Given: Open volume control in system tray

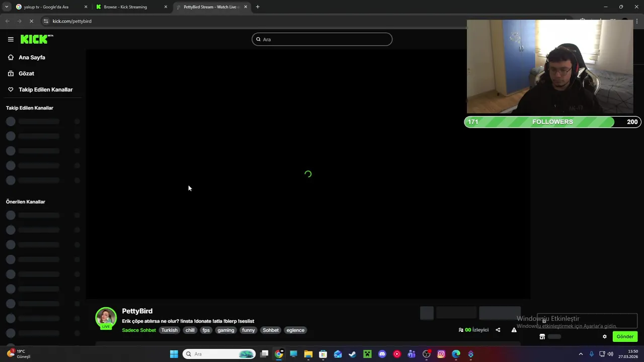Looking at the screenshot, I should click(x=610, y=354).
